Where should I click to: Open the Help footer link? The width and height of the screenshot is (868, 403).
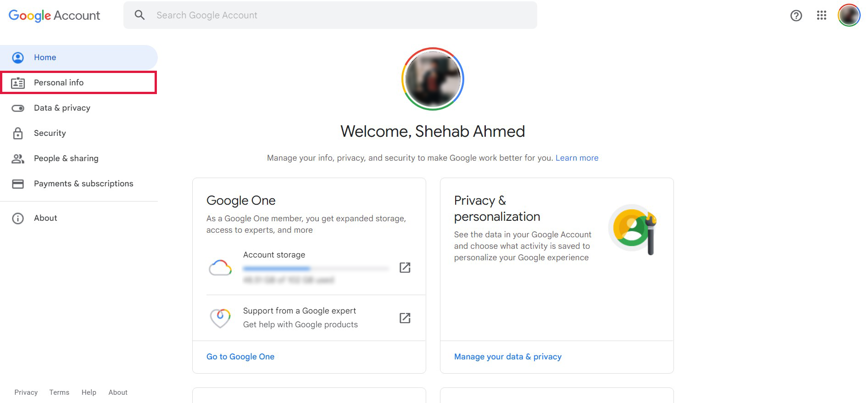[x=89, y=392]
